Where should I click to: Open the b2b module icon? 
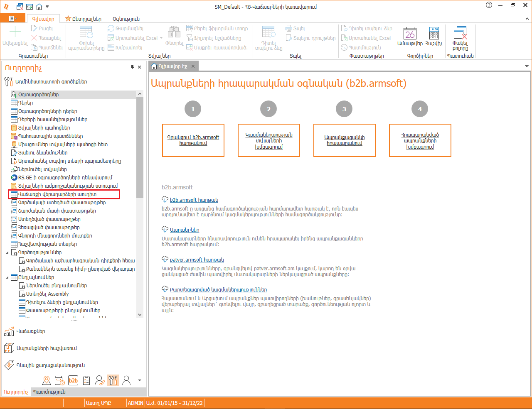click(x=73, y=380)
